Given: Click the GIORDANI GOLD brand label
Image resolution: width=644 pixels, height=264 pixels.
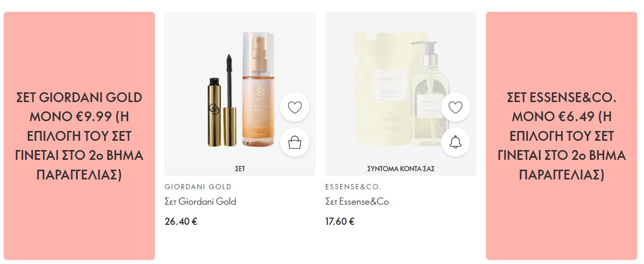Looking at the screenshot, I should 198,187.
